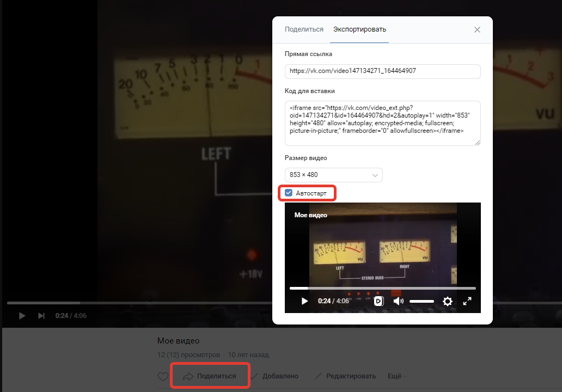Screen dimensions: 562x392
Task: Open preview player's settings gear
Action: coord(447,301)
